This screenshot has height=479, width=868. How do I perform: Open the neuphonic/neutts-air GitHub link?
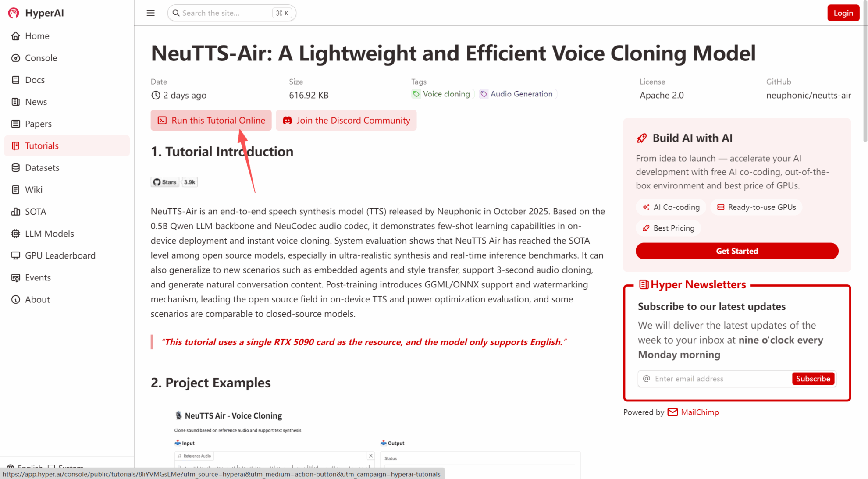[808, 95]
